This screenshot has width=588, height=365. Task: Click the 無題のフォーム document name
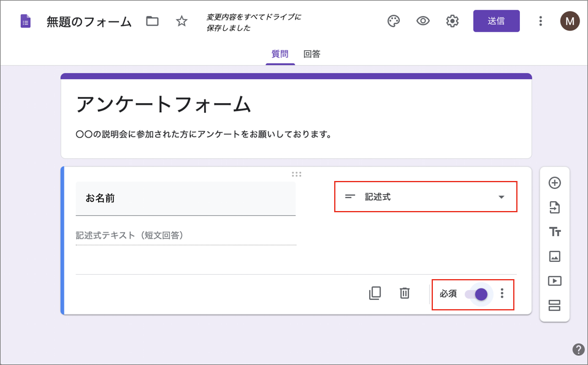click(x=89, y=21)
